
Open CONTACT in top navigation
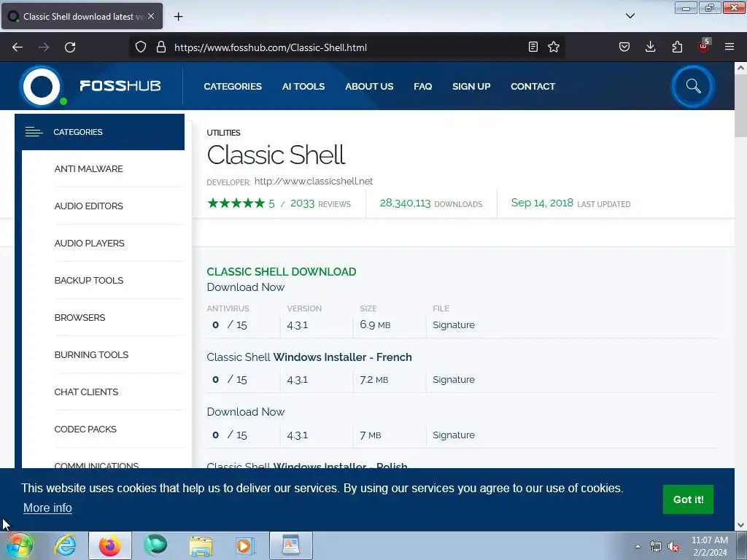pyautogui.click(x=533, y=86)
